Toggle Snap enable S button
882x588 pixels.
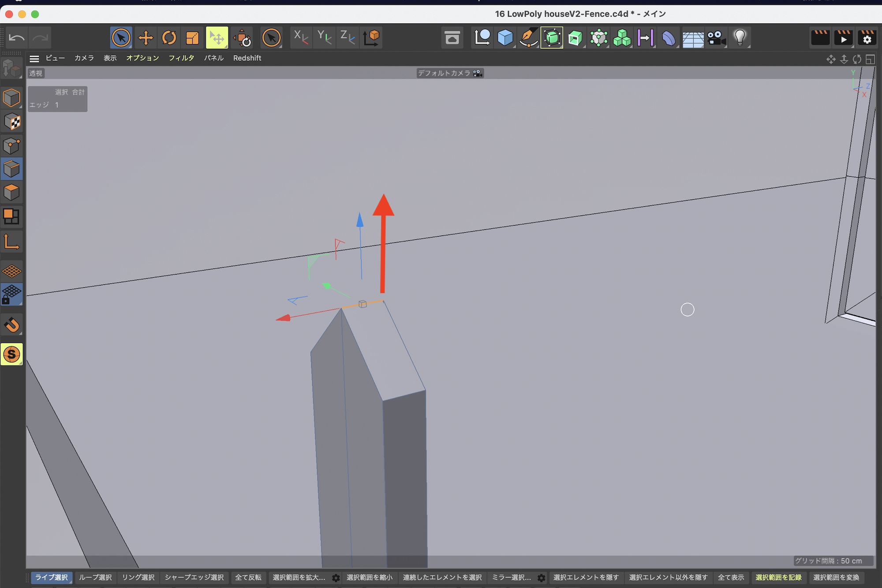[x=12, y=354]
